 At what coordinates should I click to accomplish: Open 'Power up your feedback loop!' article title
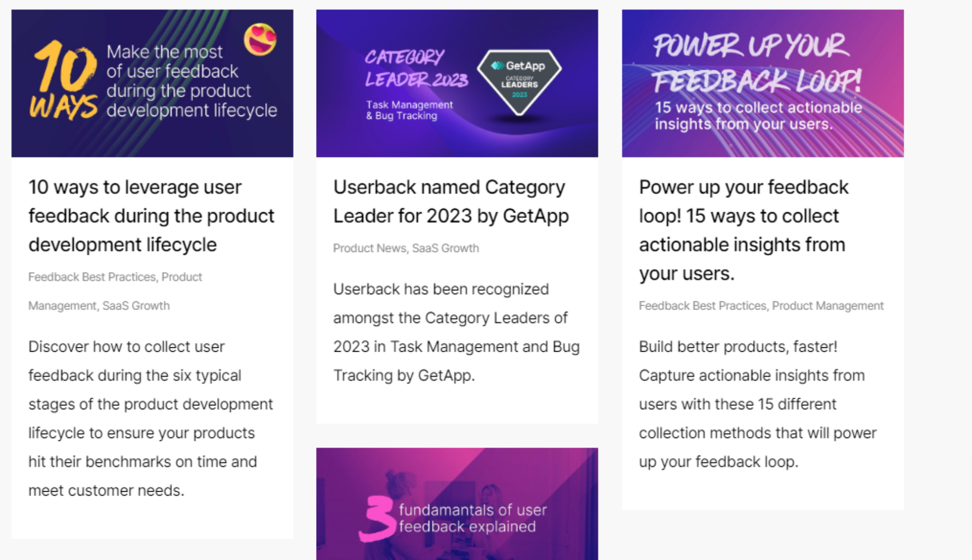pyautogui.click(x=744, y=230)
